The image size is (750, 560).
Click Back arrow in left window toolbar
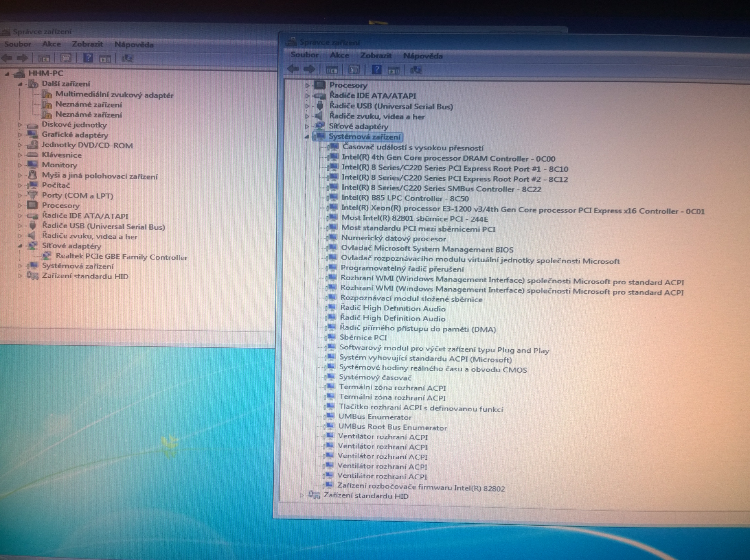(x=7, y=58)
